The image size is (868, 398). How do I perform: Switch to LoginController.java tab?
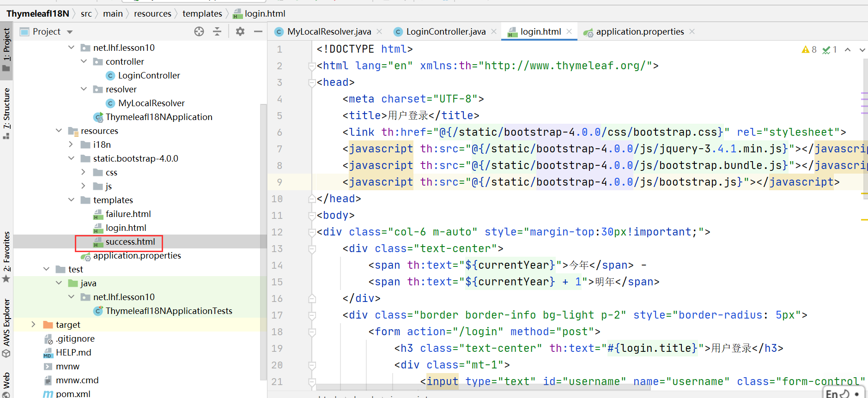pyautogui.click(x=446, y=31)
